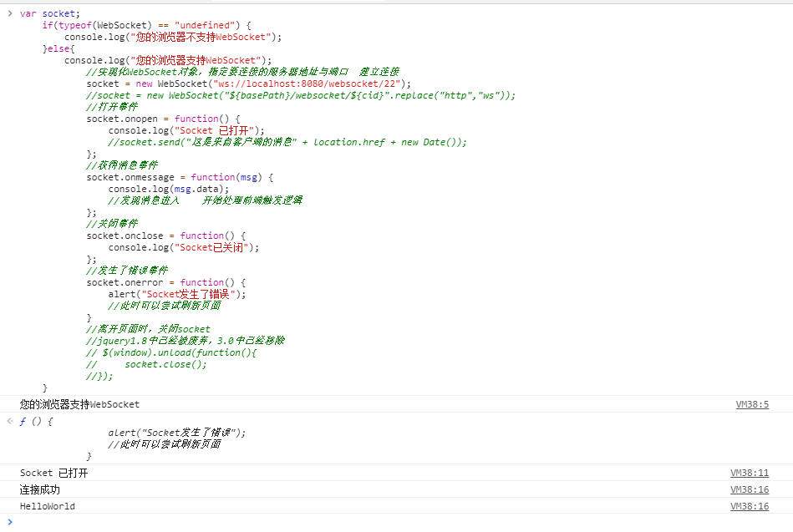Expand the "var socket;" evaluated expression

(x=8, y=13)
